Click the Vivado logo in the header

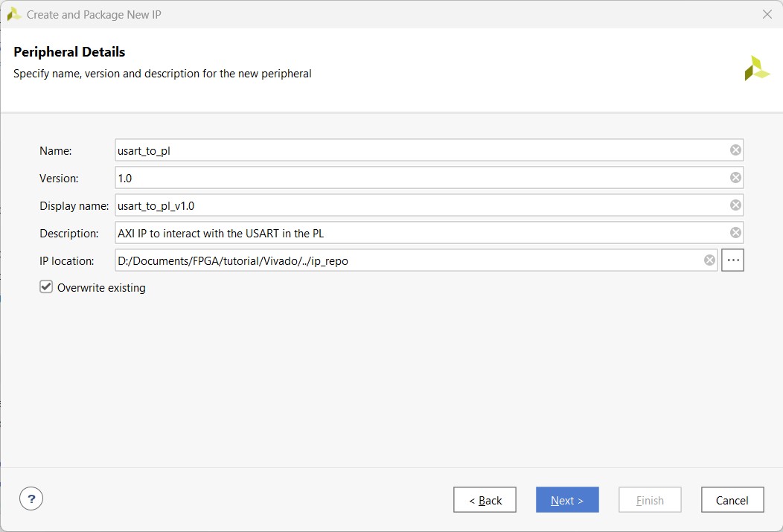pyautogui.click(x=757, y=68)
